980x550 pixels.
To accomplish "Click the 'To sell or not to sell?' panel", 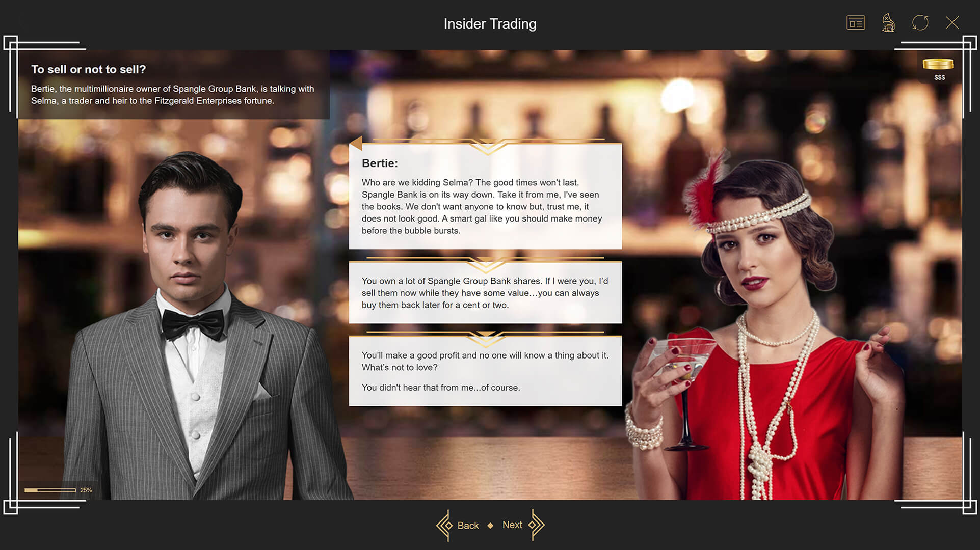I will pyautogui.click(x=173, y=85).
